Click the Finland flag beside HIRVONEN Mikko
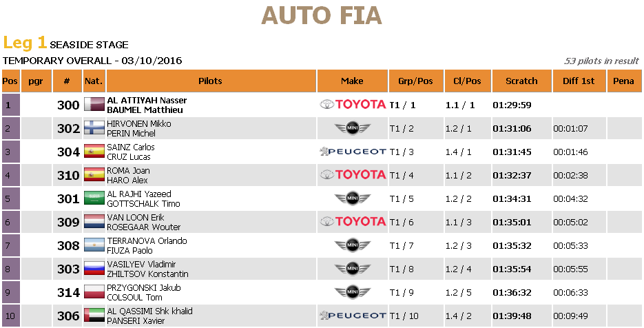This screenshot has width=644, height=328. tap(93, 128)
